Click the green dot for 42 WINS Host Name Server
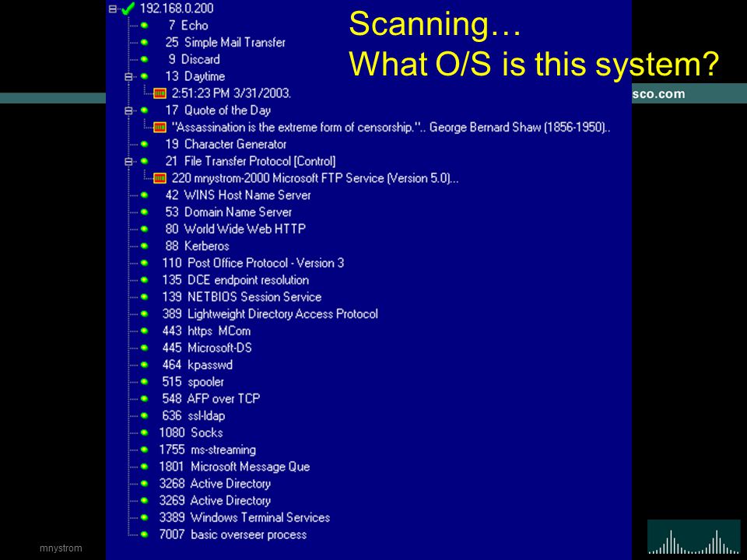 tap(145, 195)
